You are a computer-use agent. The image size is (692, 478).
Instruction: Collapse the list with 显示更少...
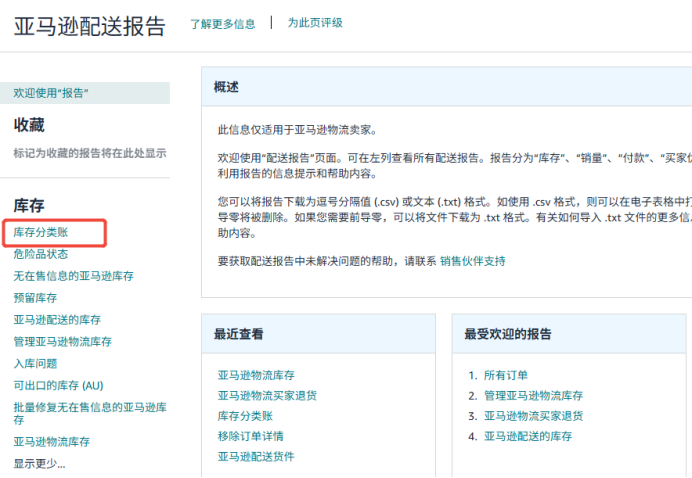point(39,464)
